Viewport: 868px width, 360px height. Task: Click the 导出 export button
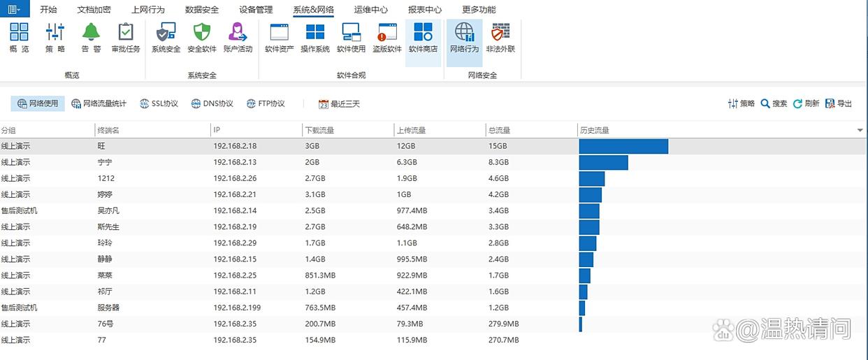[x=839, y=103]
